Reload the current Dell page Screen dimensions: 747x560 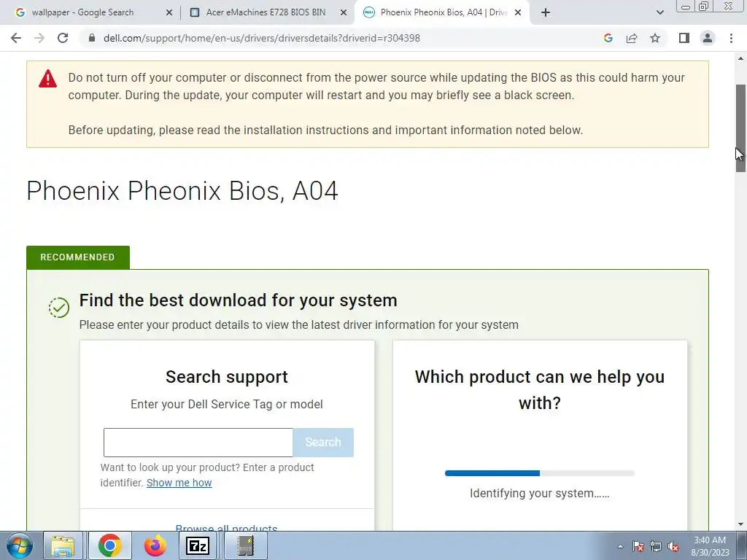63,38
